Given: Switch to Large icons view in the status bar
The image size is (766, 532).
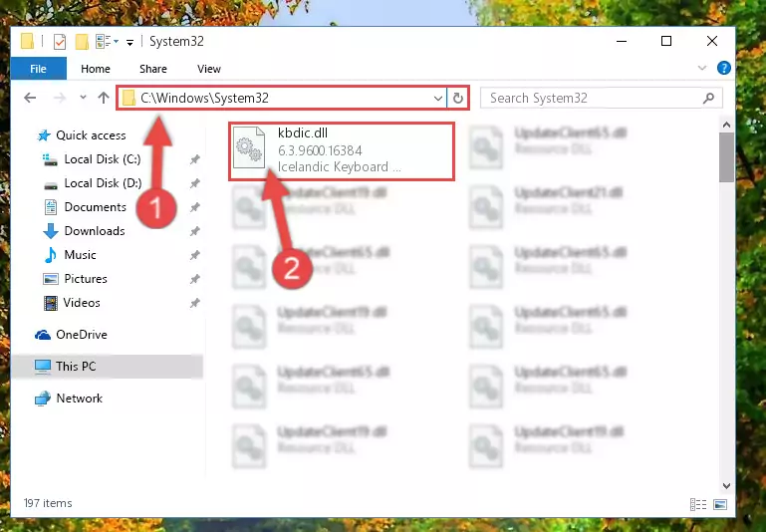Looking at the screenshot, I should [x=720, y=504].
